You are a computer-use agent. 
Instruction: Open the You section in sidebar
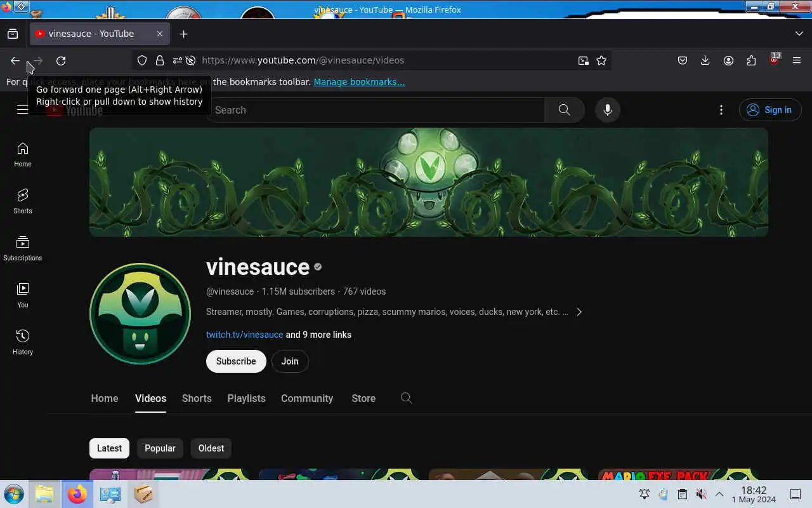tap(23, 295)
